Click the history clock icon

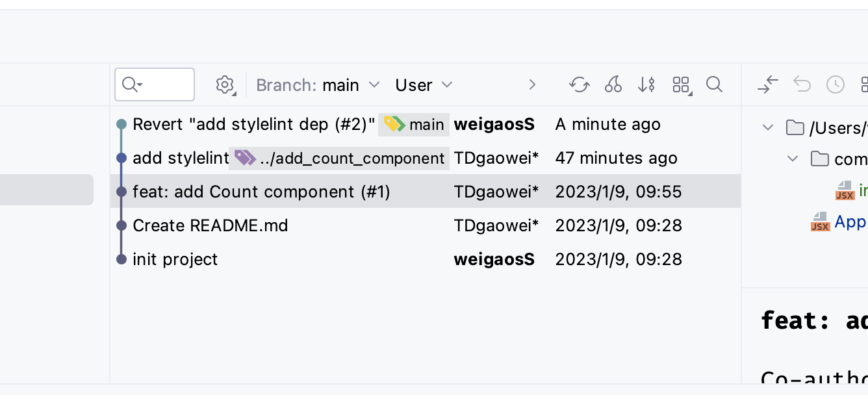click(836, 84)
